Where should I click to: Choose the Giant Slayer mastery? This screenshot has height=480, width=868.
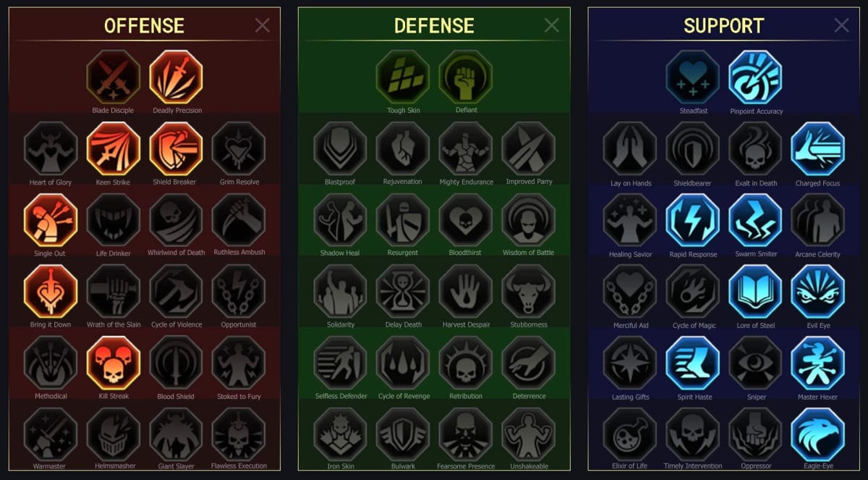[176, 434]
